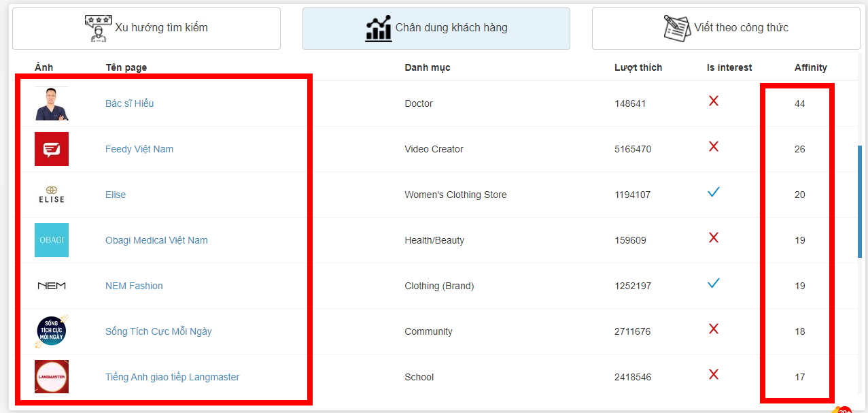The height and width of the screenshot is (413, 868).
Task: Click blue checkmark interest icon for NEM Fashion
Action: (714, 283)
